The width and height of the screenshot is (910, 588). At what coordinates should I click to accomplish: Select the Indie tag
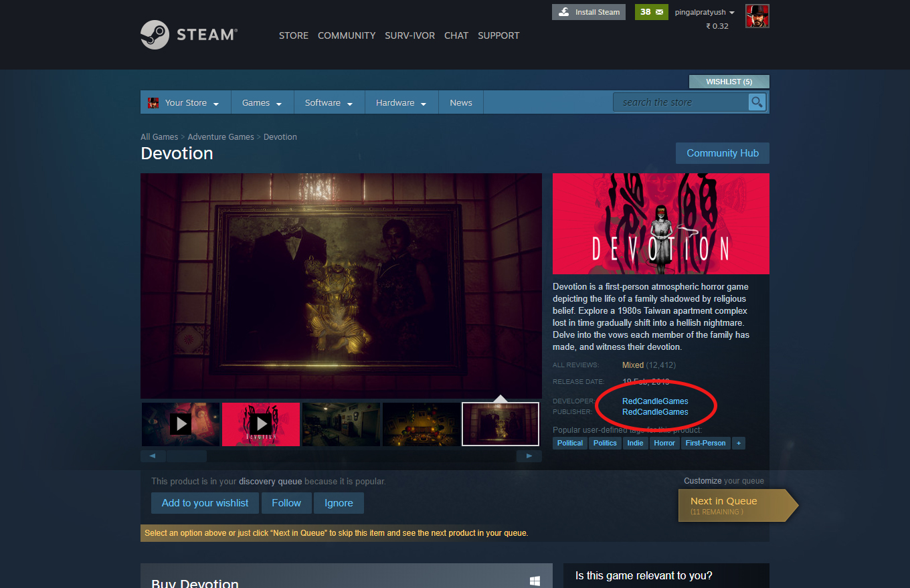(x=636, y=443)
